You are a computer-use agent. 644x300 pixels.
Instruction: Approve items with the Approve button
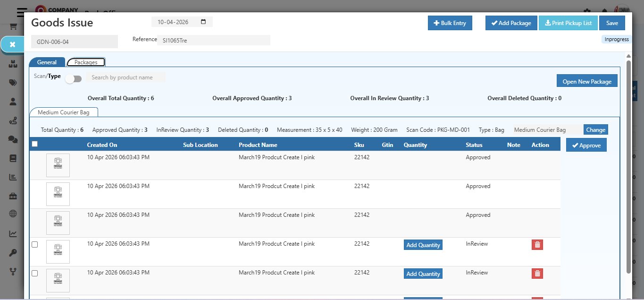point(586,145)
